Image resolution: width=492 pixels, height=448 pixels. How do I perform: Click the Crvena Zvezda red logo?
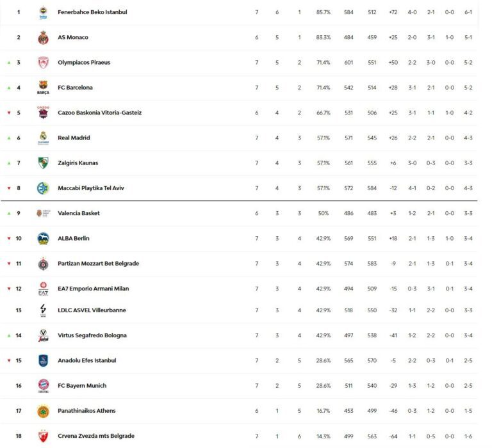(43, 436)
